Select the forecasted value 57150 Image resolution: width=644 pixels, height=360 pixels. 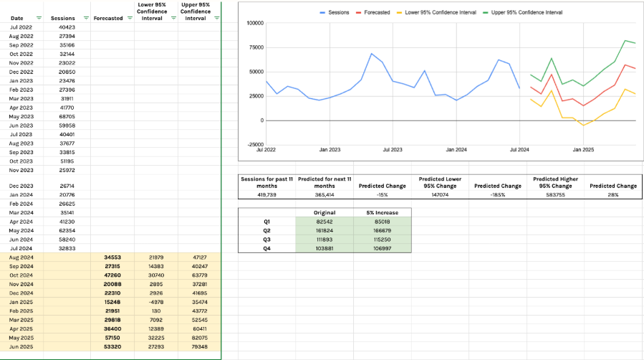[112, 338]
